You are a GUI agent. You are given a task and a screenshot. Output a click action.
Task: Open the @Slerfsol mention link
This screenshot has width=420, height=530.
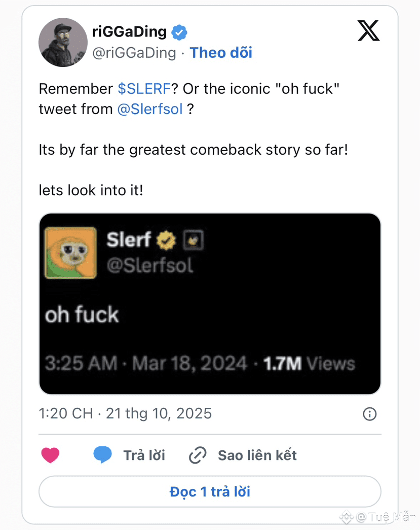click(149, 109)
